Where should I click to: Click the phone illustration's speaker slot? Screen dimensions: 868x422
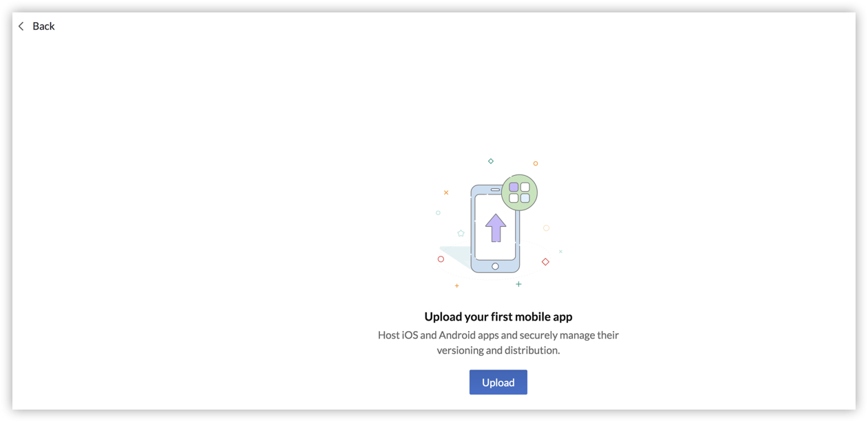[x=495, y=190]
